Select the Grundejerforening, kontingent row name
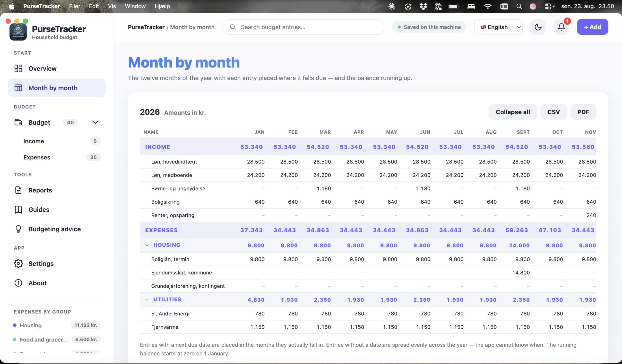The height and width of the screenshot is (364, 622). point(188,286)
